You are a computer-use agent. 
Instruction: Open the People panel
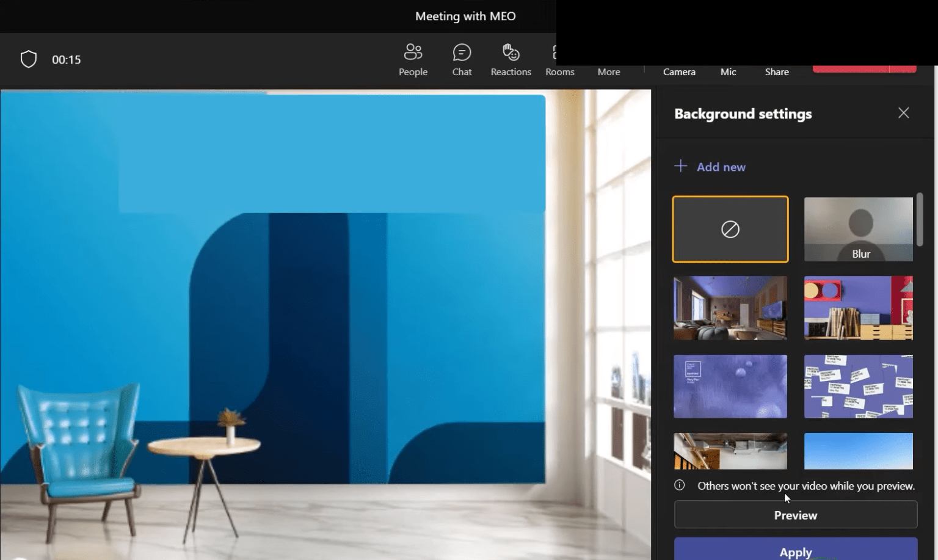pyautogui.click(x=413, y=59)
